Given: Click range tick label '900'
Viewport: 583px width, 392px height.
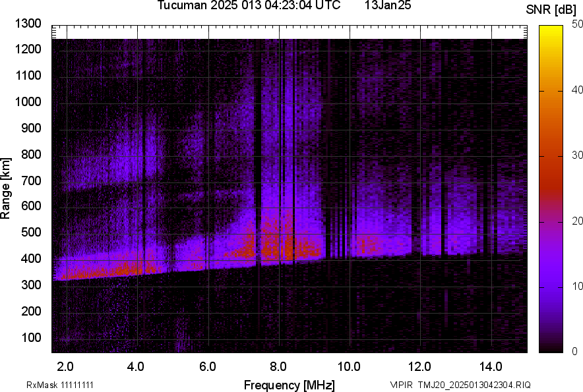Looking at the screenshot, I should pos(31,128).
